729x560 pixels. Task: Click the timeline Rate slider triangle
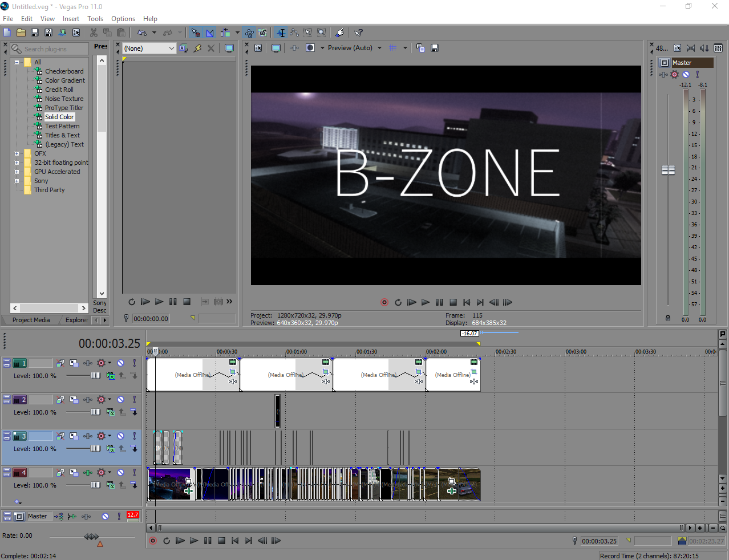[100, 544]
